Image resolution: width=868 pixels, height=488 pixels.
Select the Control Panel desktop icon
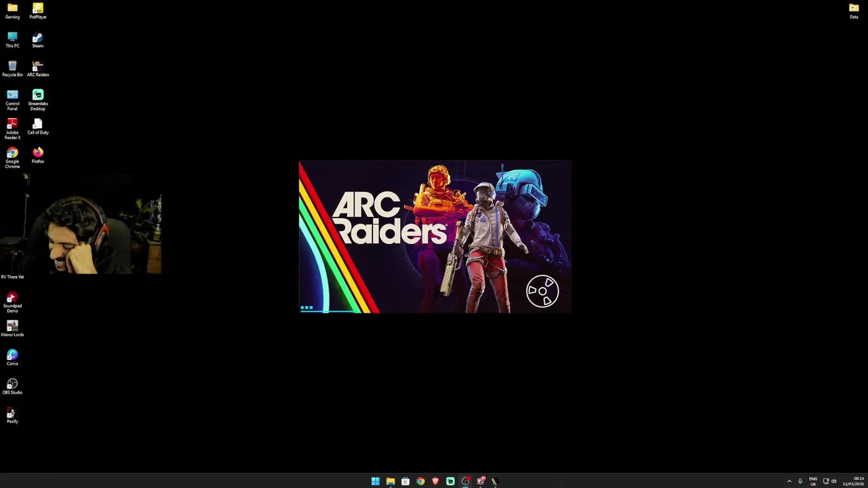point(12,100)
